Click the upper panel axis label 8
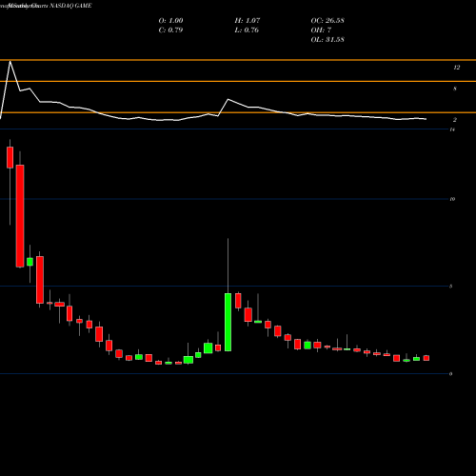This screenshot has height=476, width=476. (x=455, y=89)
